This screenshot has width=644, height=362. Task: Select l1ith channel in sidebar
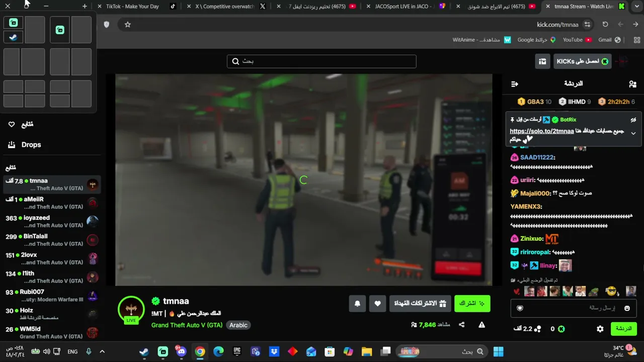51,278
